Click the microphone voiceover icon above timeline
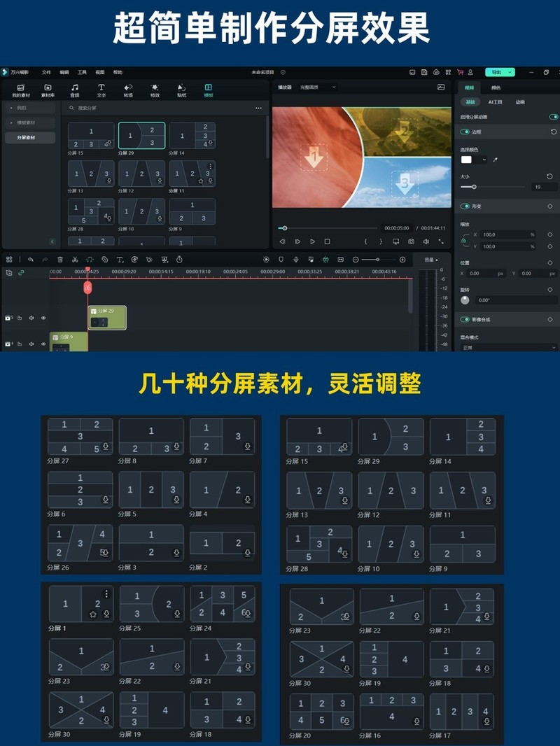The image size is (560, 746). pos(295,260)
